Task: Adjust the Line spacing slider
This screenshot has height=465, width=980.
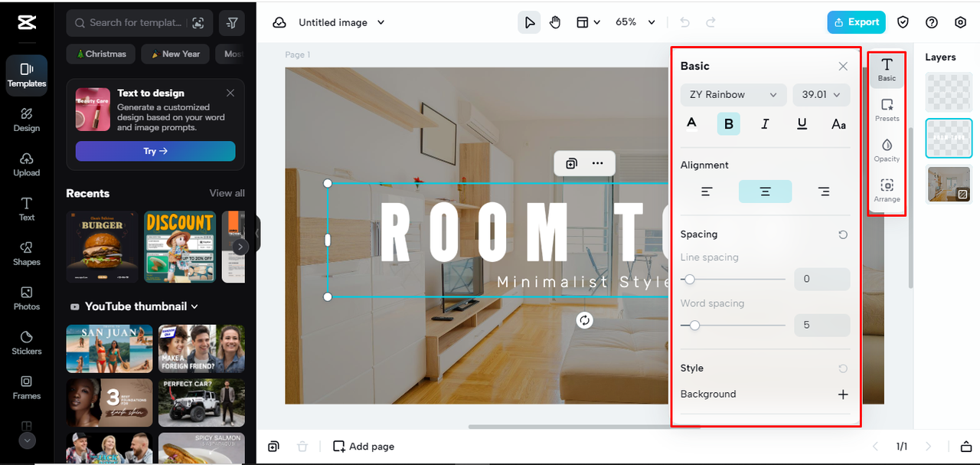Action: pyautogui.click(x=733, y=280)
